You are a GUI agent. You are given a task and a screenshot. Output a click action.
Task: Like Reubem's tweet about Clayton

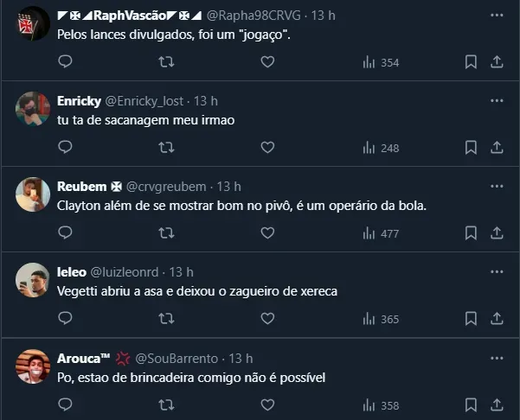tap(267, 233)
